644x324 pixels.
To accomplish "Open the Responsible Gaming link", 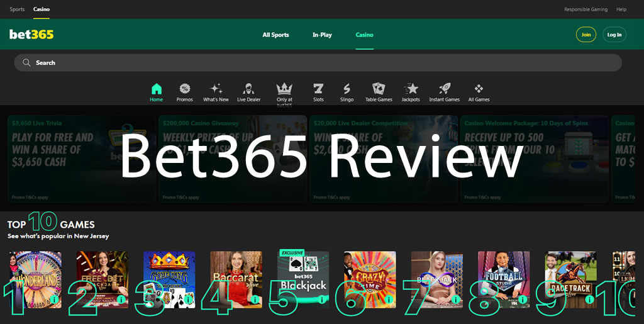I will click(586, 9).
